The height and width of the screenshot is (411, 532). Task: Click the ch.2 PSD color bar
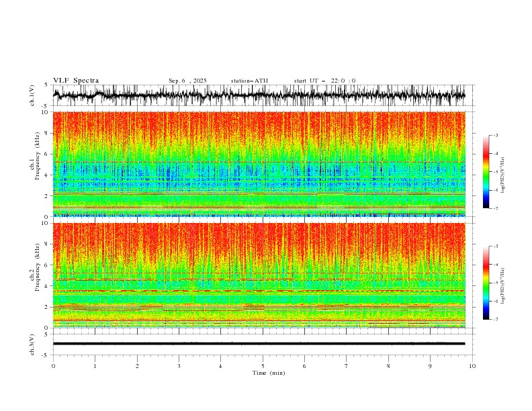[486, 283]
